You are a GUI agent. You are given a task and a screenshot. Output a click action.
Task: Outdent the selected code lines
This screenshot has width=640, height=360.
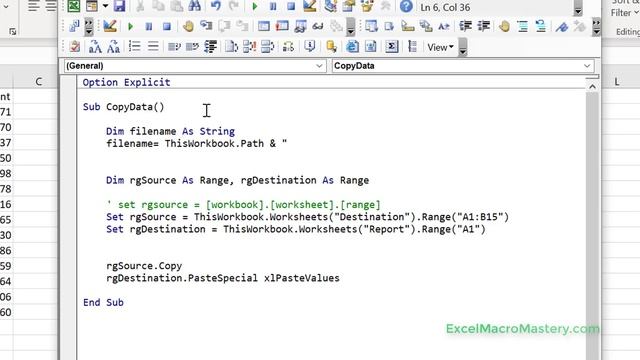(484, 27)
